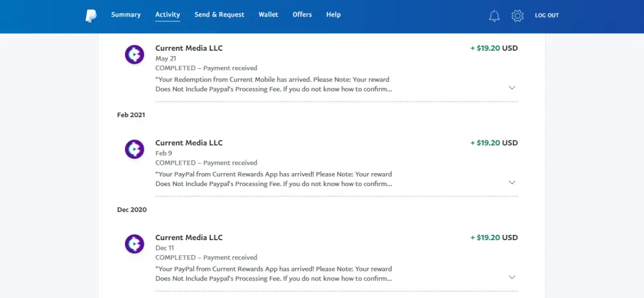Image resolution: width=644 pixels, height=298 pixels.
Task: Open Send & Request tab
Action: (x=219, y=15)
